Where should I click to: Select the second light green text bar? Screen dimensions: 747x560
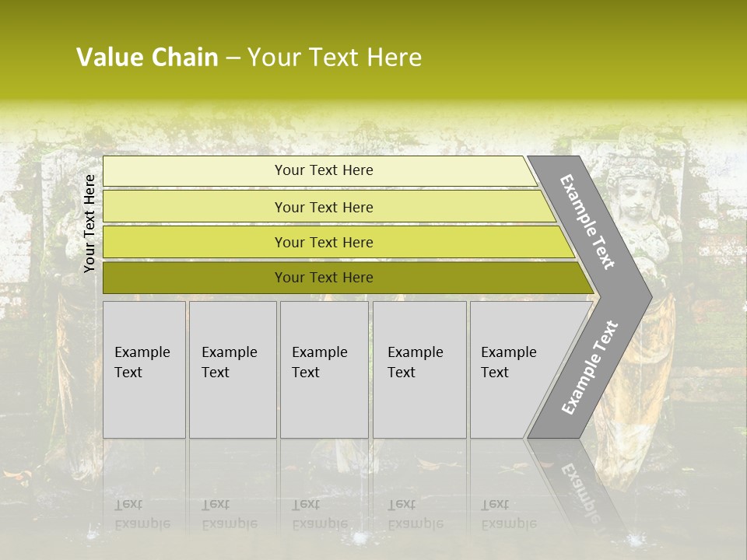pos(323,207)
